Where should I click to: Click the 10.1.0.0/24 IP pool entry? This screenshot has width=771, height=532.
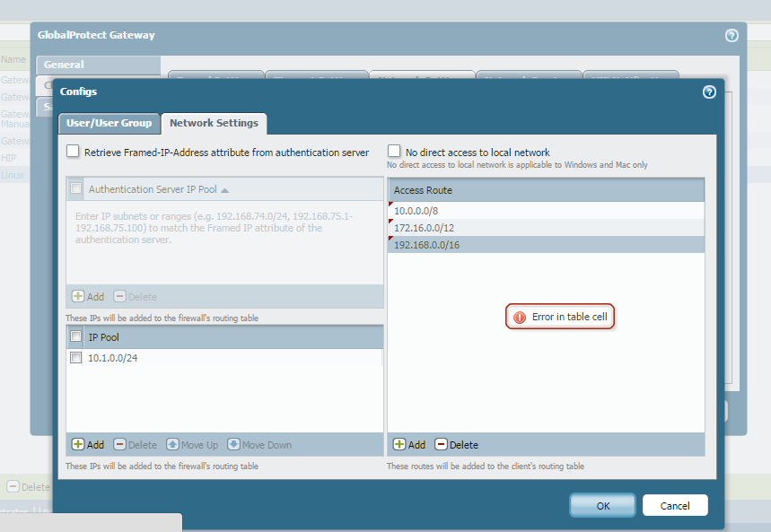112,358
